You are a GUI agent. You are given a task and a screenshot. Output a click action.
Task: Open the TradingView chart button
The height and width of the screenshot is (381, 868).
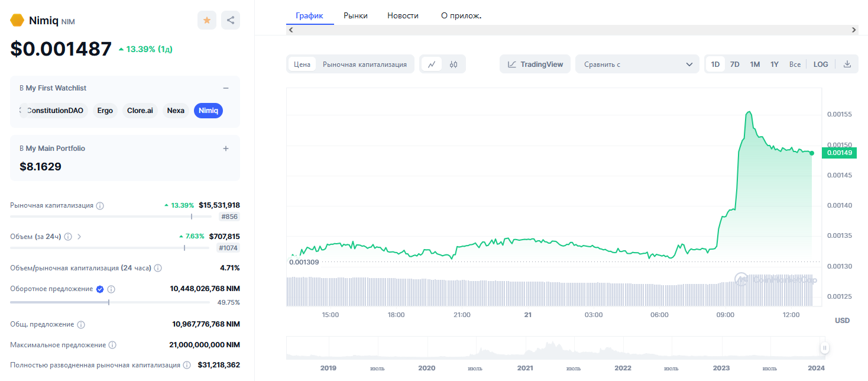tap(536, 64)
